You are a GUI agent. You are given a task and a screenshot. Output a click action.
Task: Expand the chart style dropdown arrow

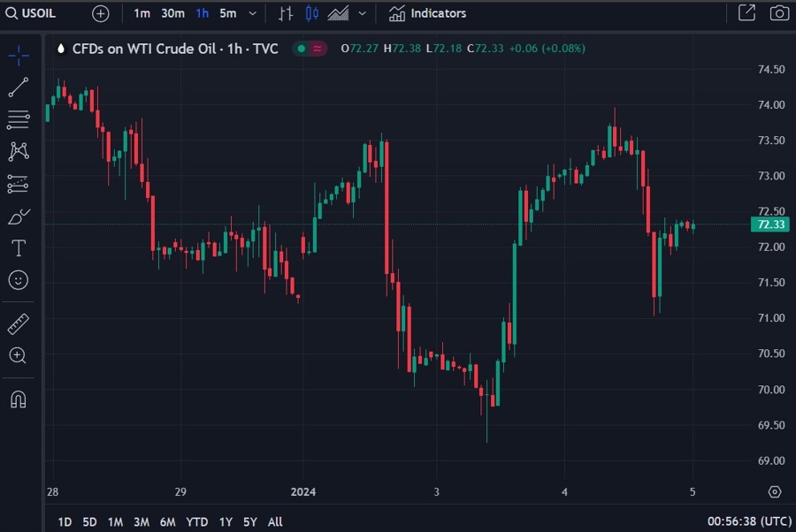[362, 13]
